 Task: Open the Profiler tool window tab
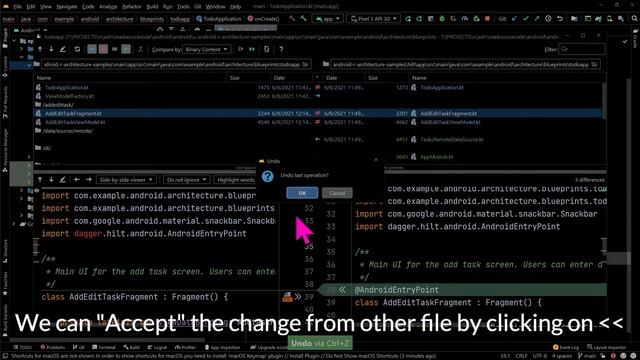pyautogui.click(x=186, y=347)
